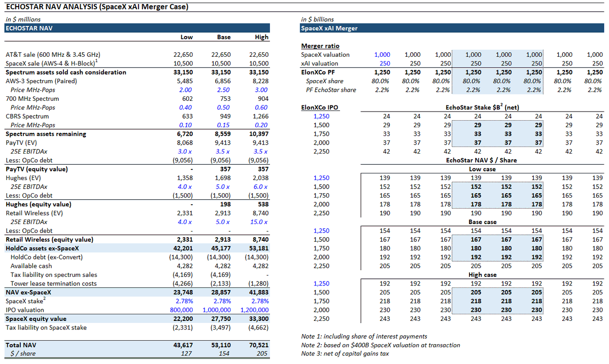The image size is (609, 364).
Task: Select NAV ex-SpaceX High value 41,883
Action: (x=258, y=293)
